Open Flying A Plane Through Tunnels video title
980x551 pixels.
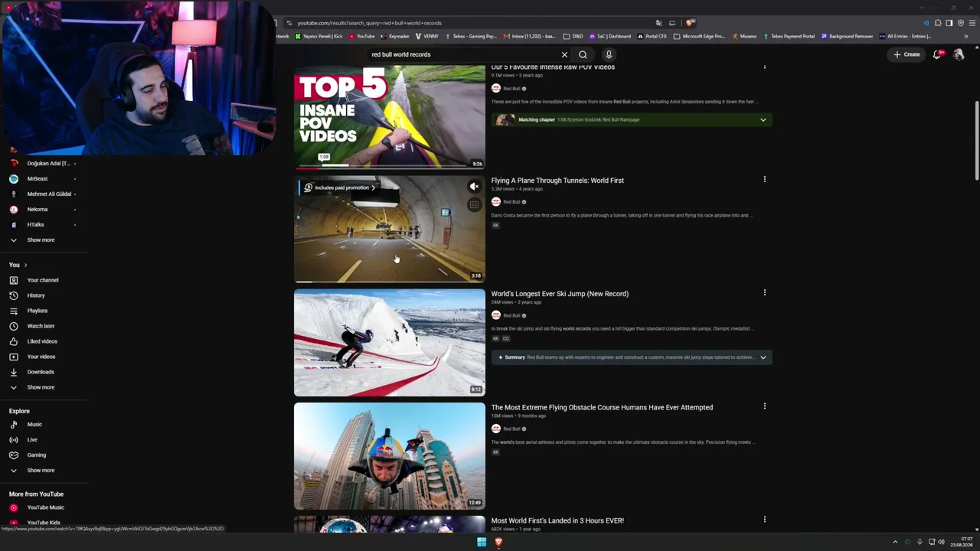pos(557,181)
